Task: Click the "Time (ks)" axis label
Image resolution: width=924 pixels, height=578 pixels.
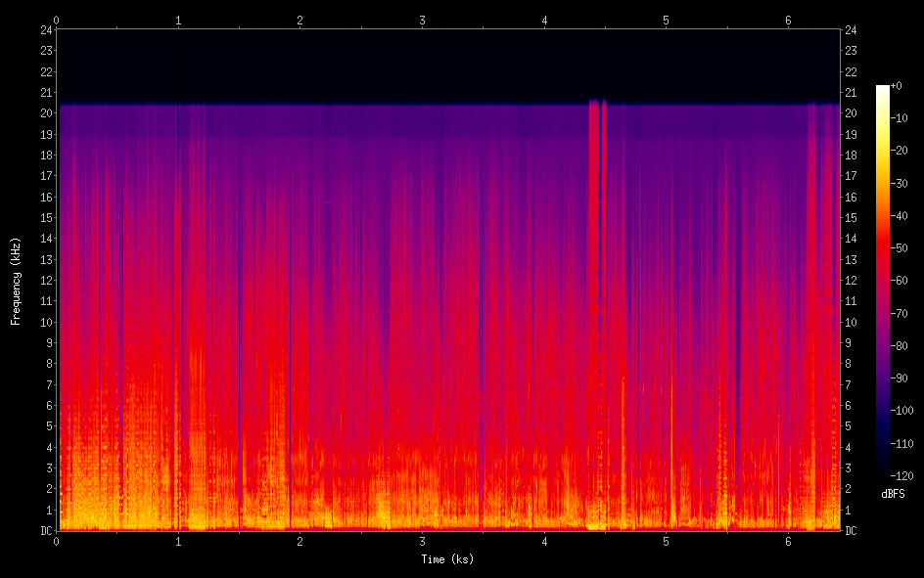Action: pos(448,559)
